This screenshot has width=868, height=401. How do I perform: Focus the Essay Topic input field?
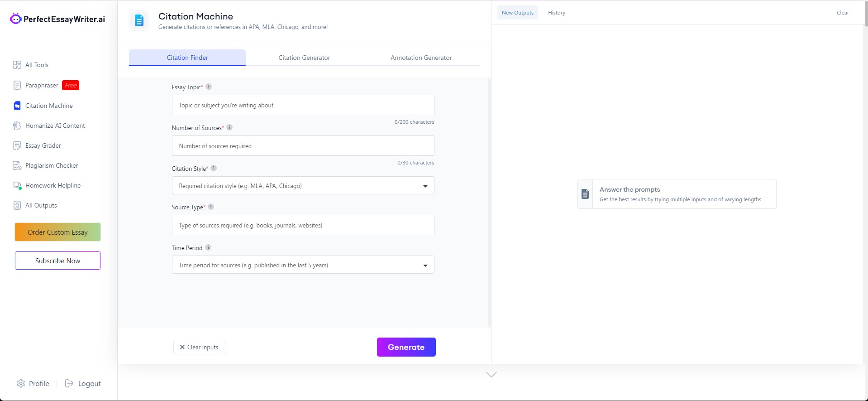click(x=303, y=105)
